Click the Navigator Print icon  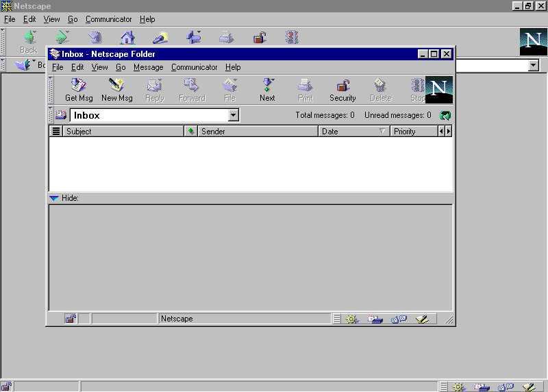pyautogui.click(x=226, y=38)
